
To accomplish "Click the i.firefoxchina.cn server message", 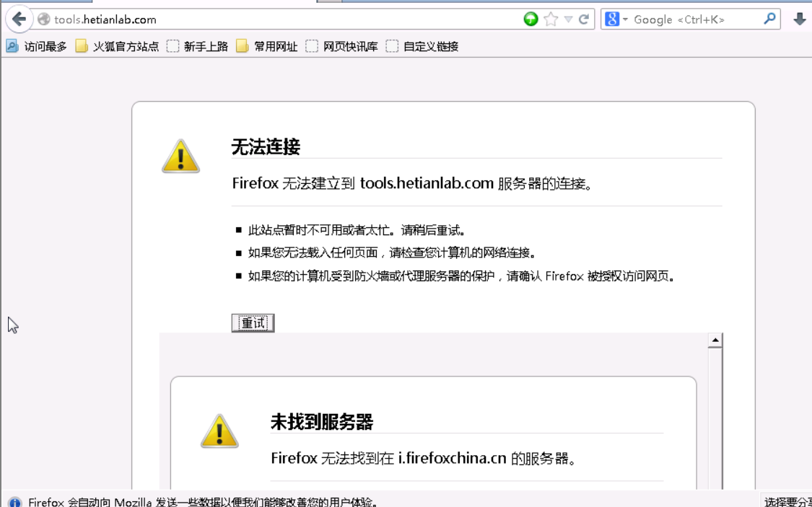I will [x=424, y=459].
